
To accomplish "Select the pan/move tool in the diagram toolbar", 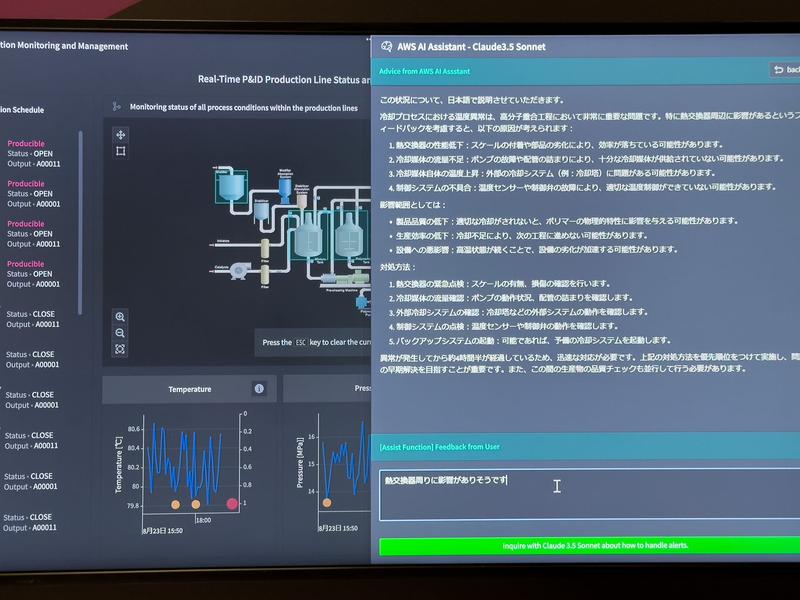I will (x=121, y=135).
